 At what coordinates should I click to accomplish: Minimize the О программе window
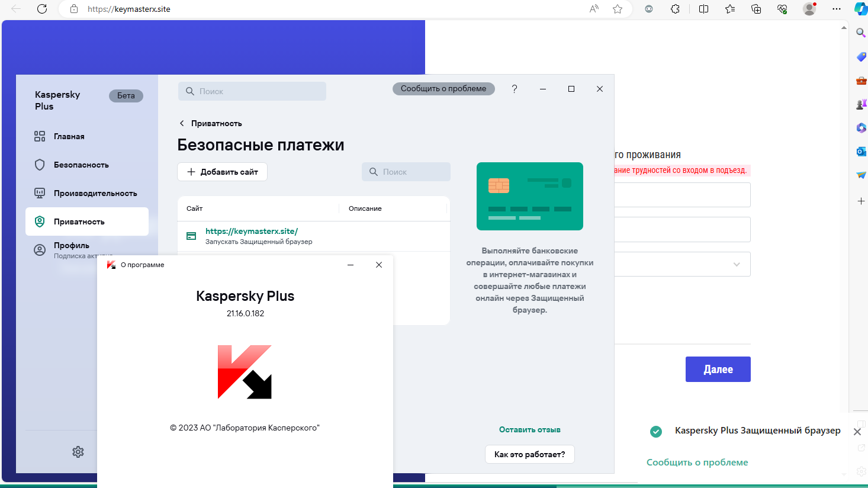pos(351,265)
